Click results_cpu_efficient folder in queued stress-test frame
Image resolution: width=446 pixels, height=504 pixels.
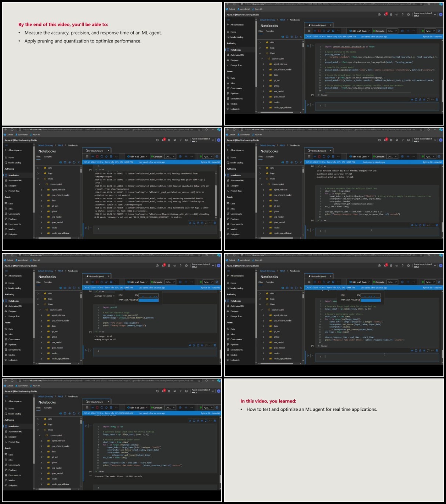coord(282,359)
